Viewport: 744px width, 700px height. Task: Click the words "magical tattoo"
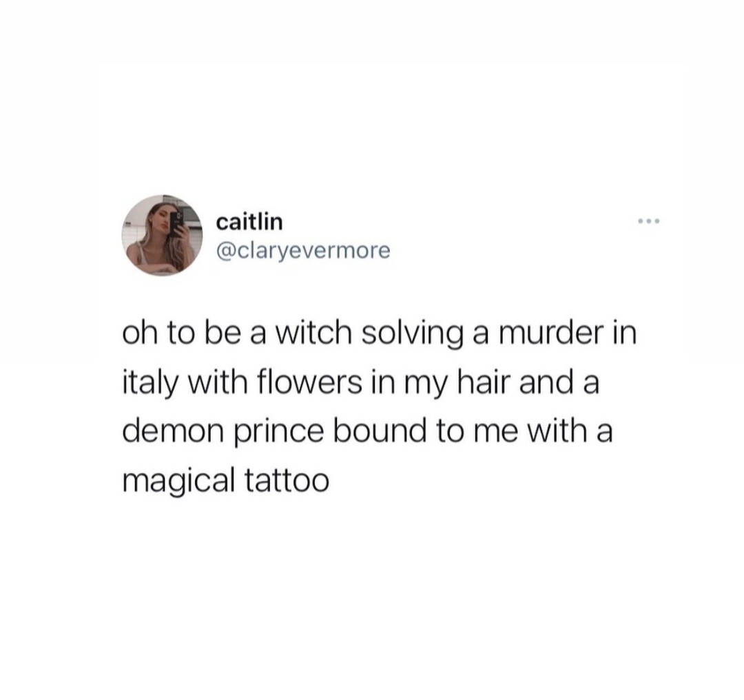[226, 482]
